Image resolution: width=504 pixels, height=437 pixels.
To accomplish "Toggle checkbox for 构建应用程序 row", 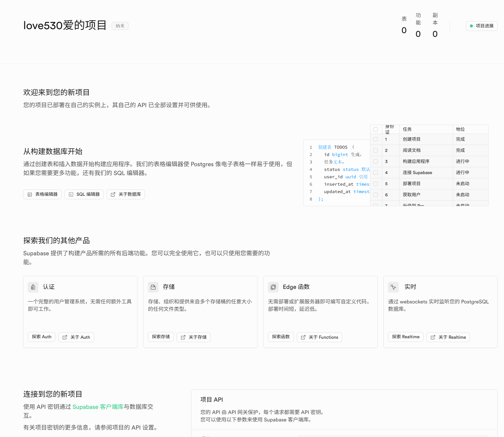I will [x=376, y=161].
